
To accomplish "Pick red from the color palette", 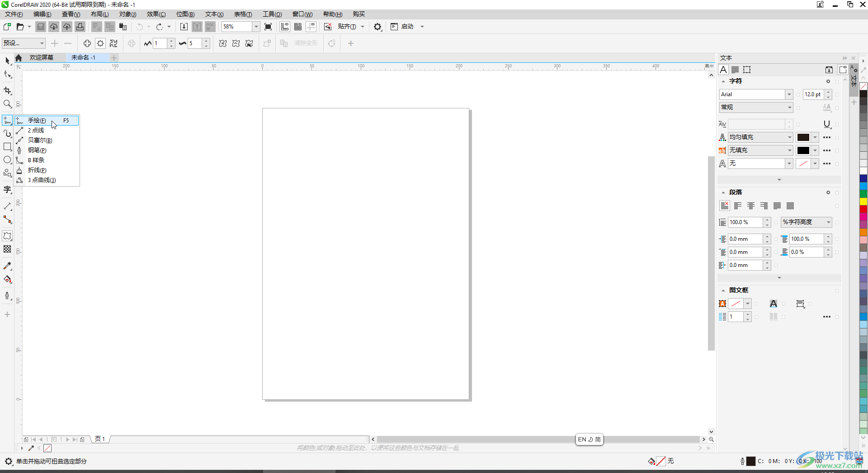I will [x=863, y=209].
